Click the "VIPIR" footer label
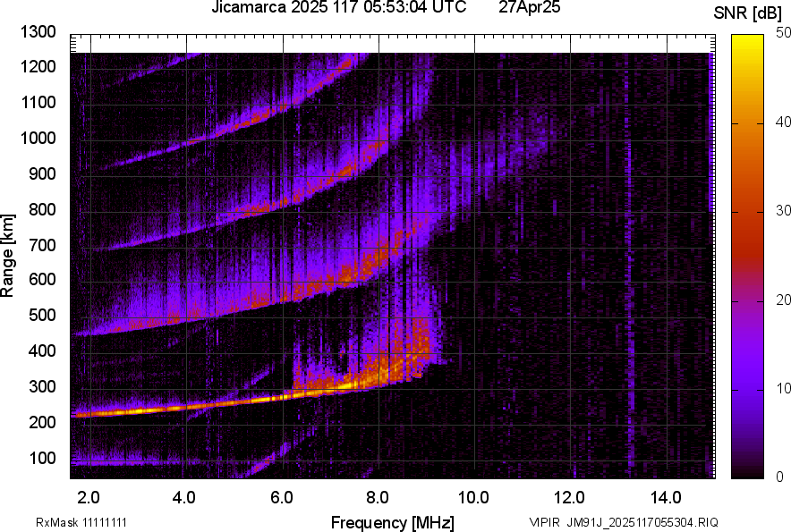 point(544,522)
